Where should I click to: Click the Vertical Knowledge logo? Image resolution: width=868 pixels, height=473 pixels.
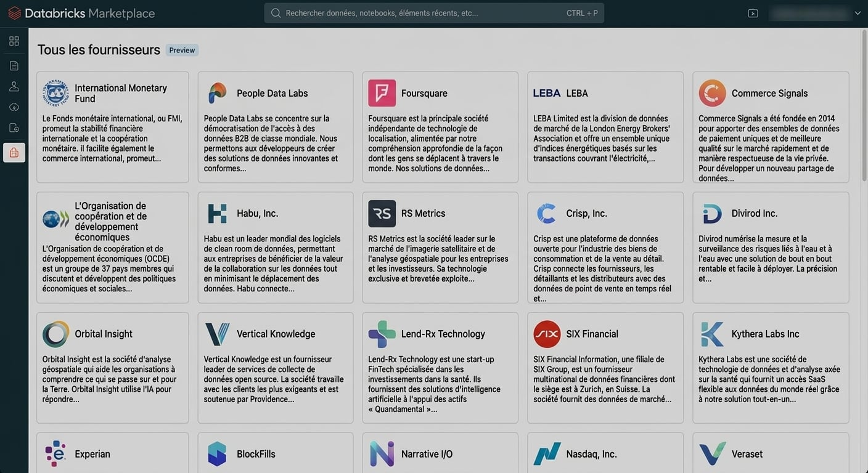point(217,334)
